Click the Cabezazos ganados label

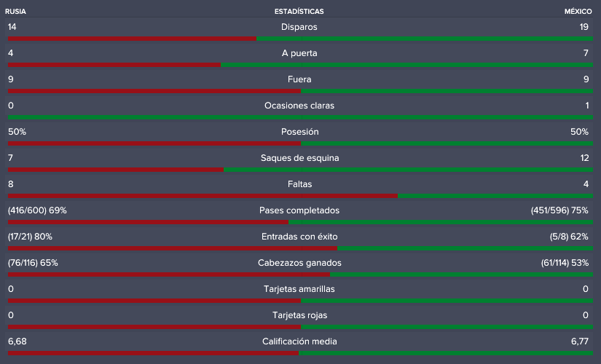pos(299,263)
